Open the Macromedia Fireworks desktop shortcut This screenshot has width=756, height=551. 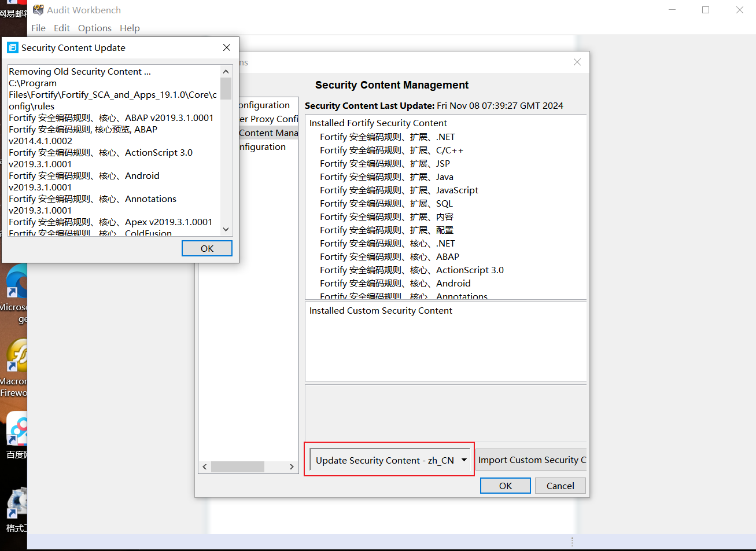pos(16,368)
